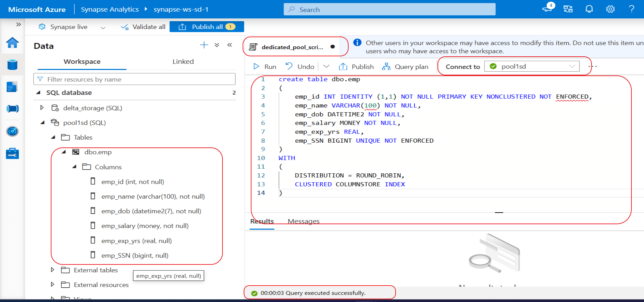Click the emp_dob column icon
Screen dimensions: 644x302
[93, 211]
